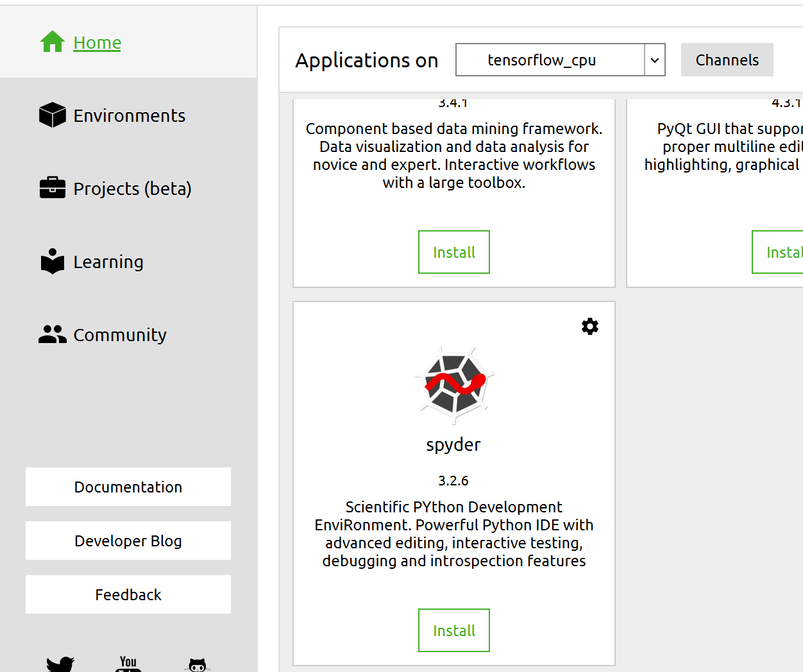Install the PyQt GUI application
This screenshot has width=803, height=672.
[778, 252]
